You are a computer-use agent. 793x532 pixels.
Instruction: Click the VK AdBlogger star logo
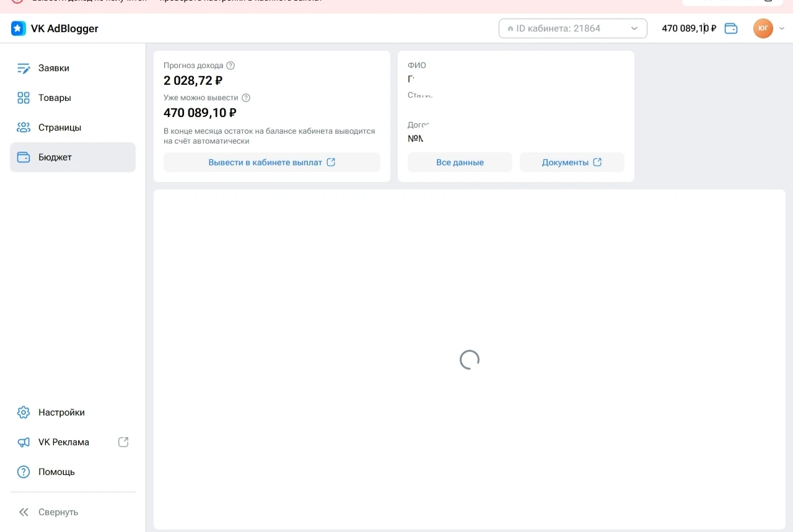(19, 28)
